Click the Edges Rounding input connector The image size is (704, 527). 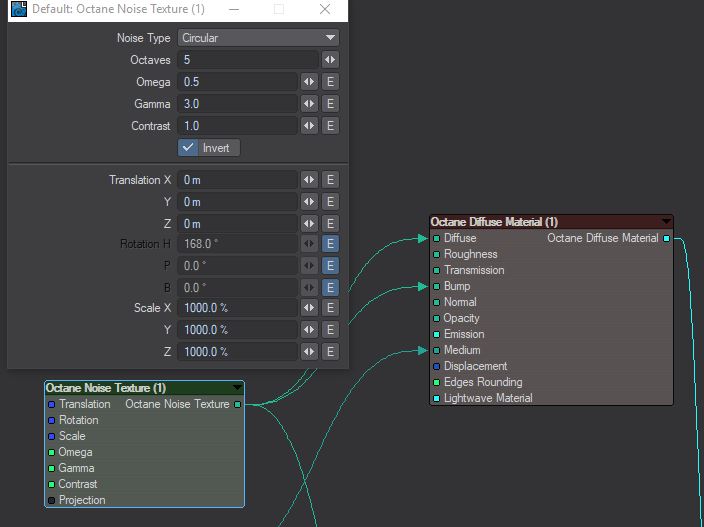pos(436,382)
